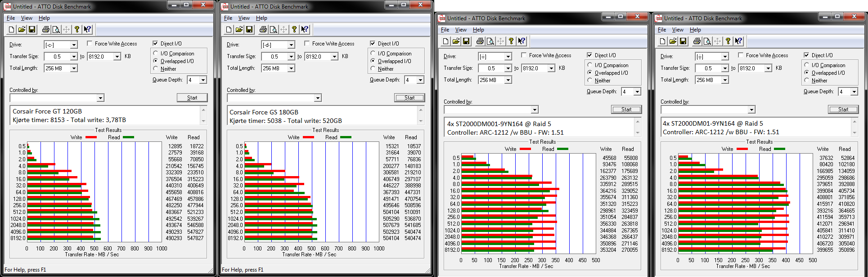Enable Force Write Access for drive [-c-]
Viewport: 868px width, 277px height.
[90, 44]
